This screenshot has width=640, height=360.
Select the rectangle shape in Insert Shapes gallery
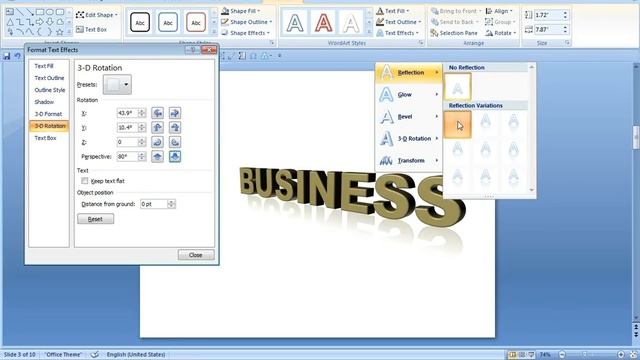(40, 12)
